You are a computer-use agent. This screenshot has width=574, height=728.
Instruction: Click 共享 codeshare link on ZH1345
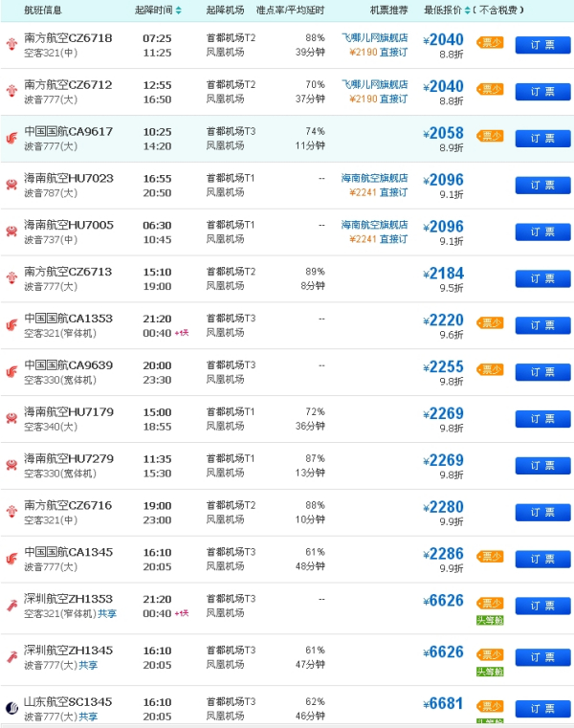pyautogui.click(x=88, y=665)
